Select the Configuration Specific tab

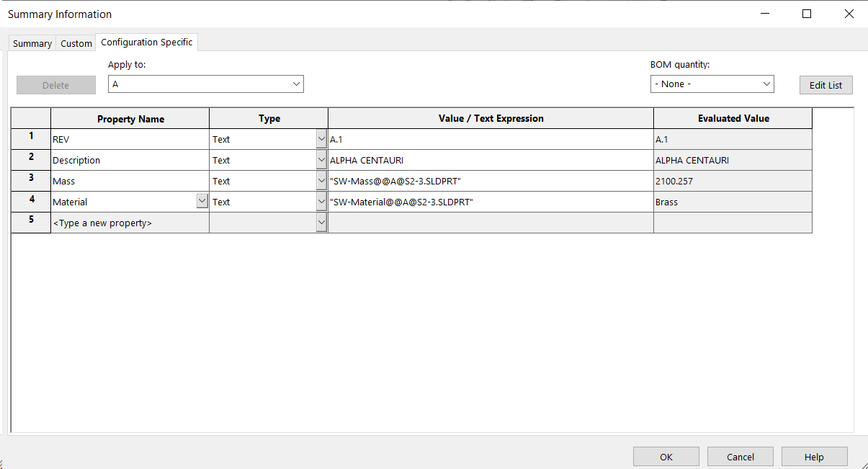pyautogui.click(x=146, y=42)
